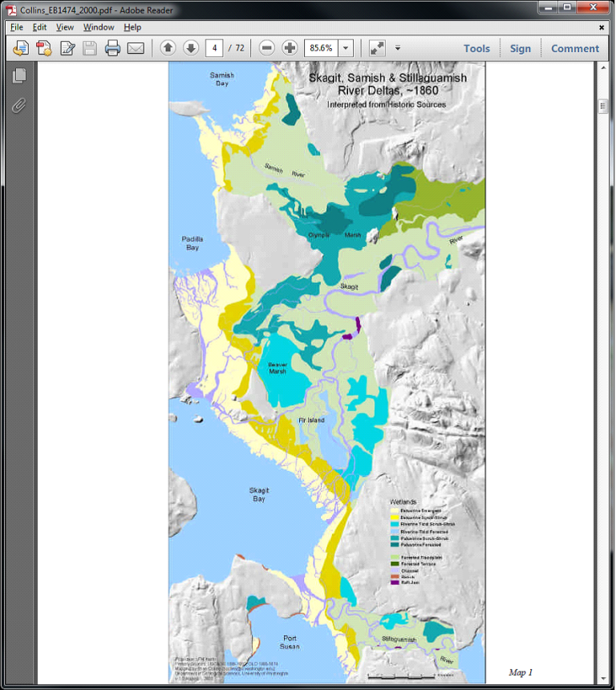
Task: Click the create PDF online icon
Action: 43,48
